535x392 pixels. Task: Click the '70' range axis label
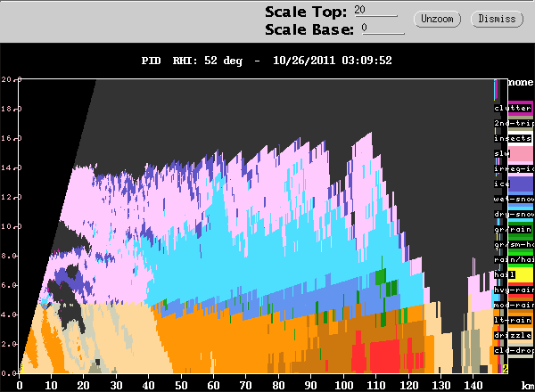[x=246, y=386]
